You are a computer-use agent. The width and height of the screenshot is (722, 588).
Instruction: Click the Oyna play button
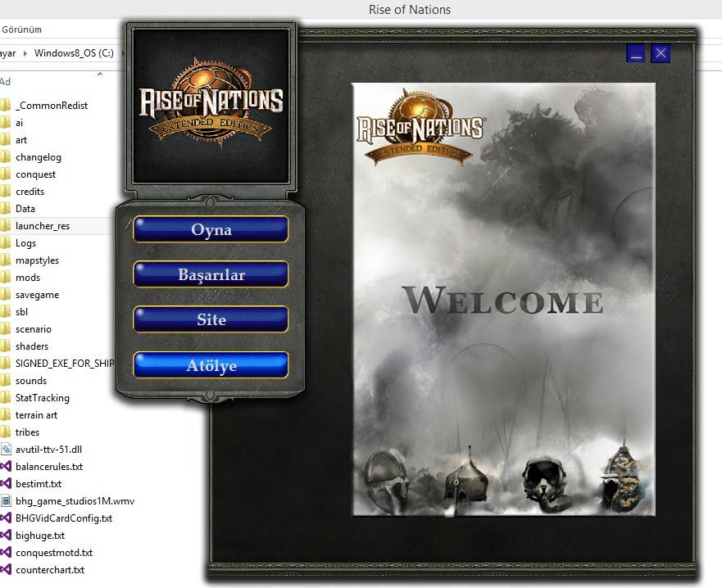pyautogui.click(x=211, y=229)
